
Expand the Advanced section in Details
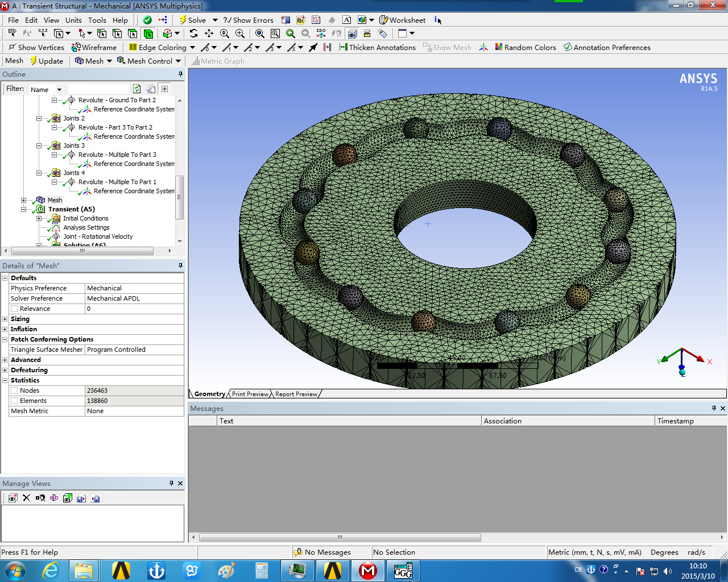click(x=5, y=360)
